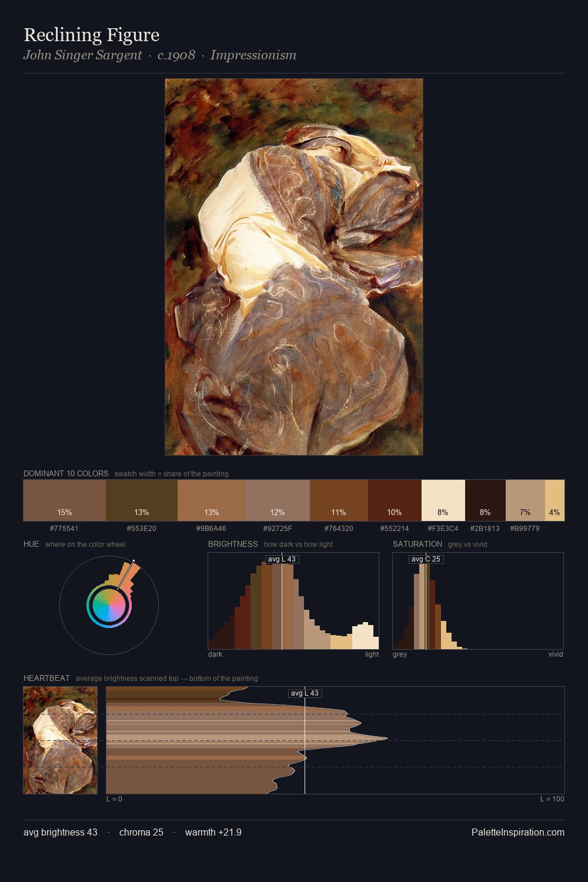Click the 'L = 100' axis label

pos(552,799)
